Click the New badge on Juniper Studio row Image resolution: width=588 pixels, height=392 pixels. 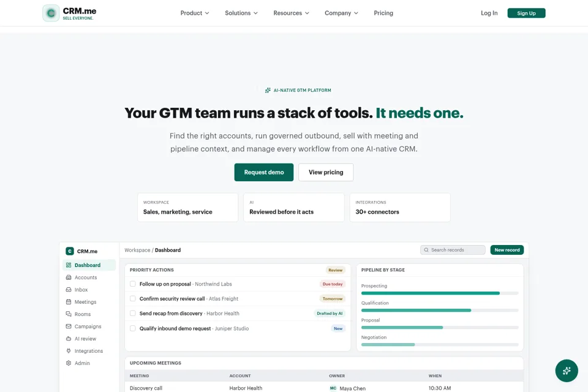[x=338, y=328]
